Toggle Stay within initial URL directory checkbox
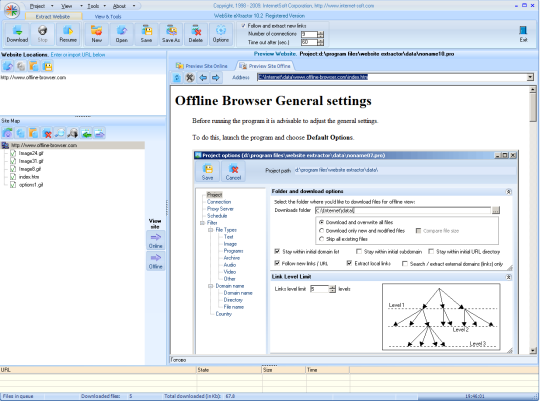 point(431,251)
